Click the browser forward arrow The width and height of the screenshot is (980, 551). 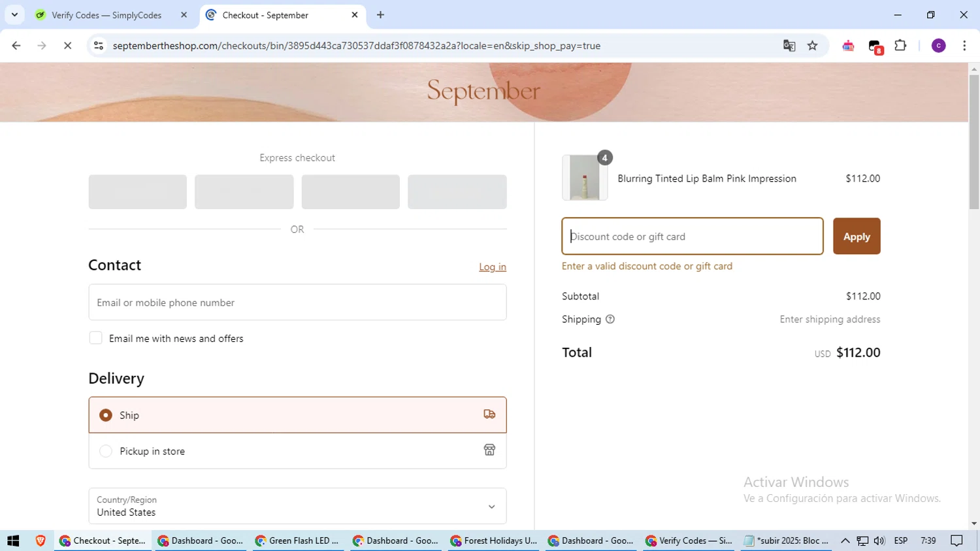pos(42,46)
